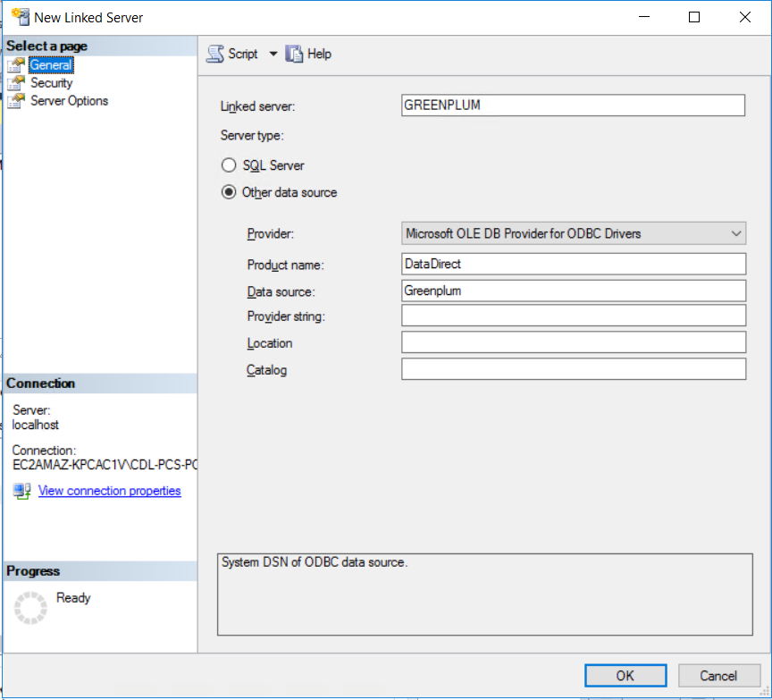Click the New Linked Server title icon
The height and width of the screenshot is (700, 772).
[21, 17]
